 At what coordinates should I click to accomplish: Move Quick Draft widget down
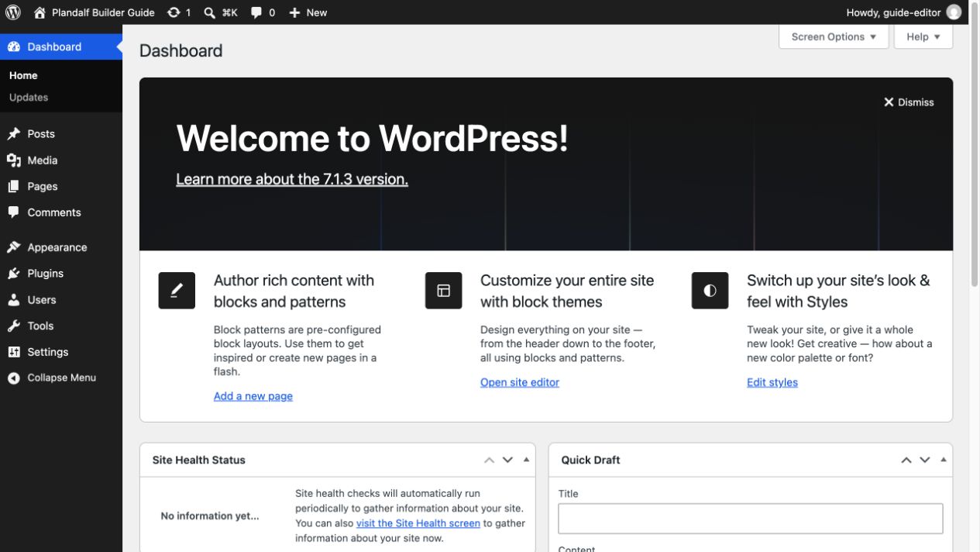pos(924,460)
